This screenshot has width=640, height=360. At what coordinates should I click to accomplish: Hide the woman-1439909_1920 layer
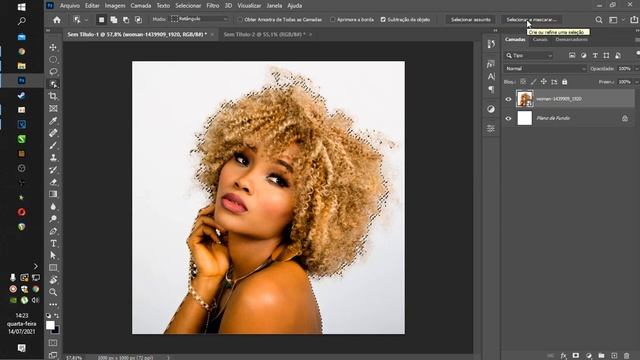coord(508,99)
